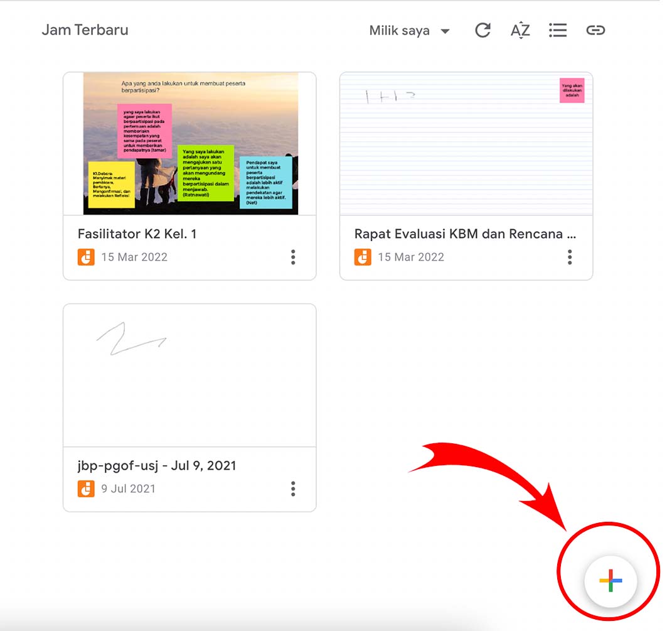672x631 pixels.
Task: Click the Jam Terbaru heading
Action: pos(85,30)
